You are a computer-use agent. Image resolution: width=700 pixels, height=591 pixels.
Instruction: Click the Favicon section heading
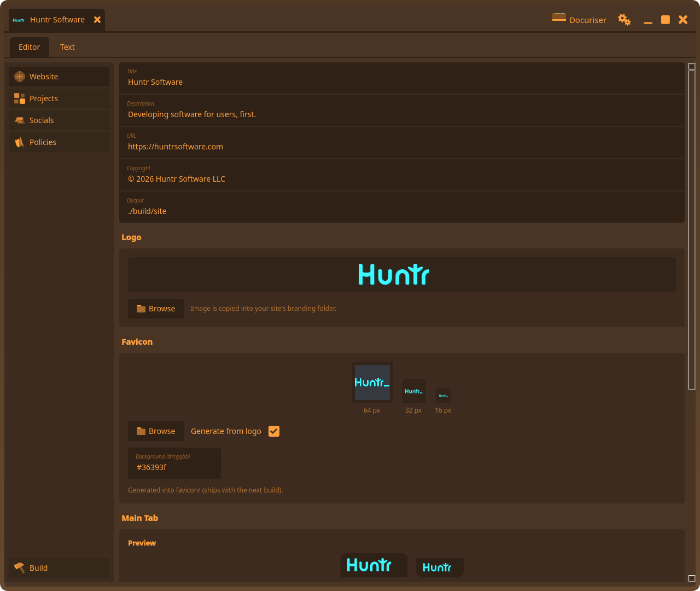[x=137, y=342]
